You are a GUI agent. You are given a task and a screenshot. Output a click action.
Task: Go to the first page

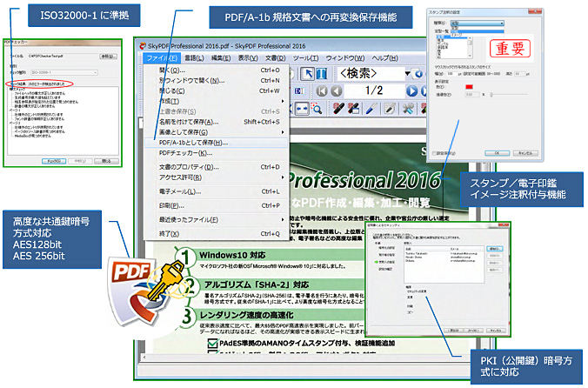click(321, 90)
